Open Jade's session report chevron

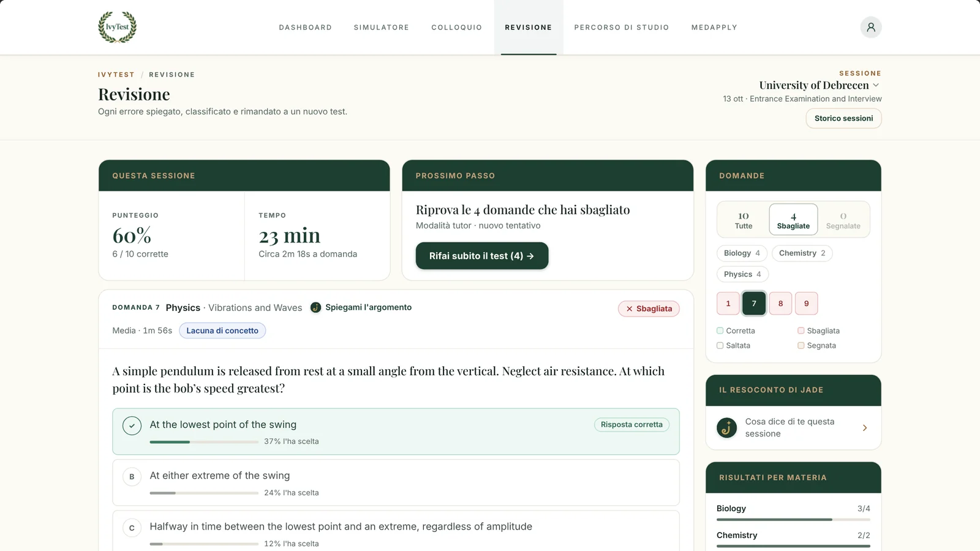[865, 428]
